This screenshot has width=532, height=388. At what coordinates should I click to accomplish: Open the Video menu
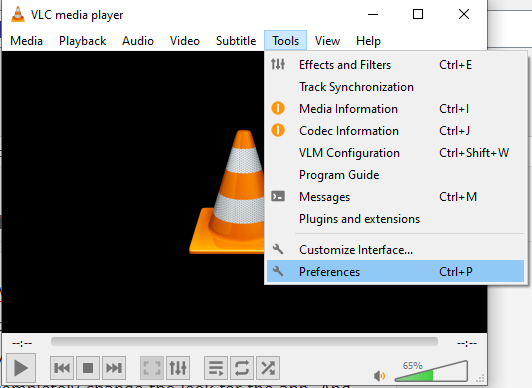(185, 41)
